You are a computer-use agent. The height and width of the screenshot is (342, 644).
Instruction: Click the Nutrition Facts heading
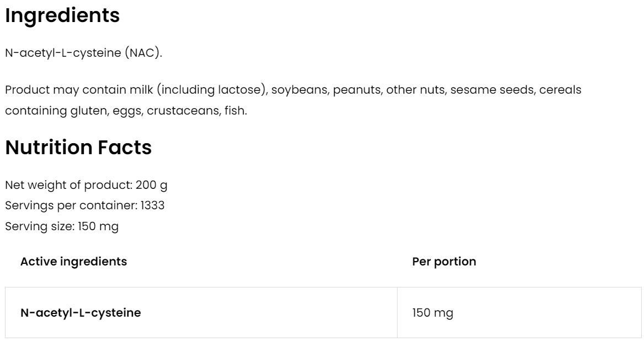78,148
